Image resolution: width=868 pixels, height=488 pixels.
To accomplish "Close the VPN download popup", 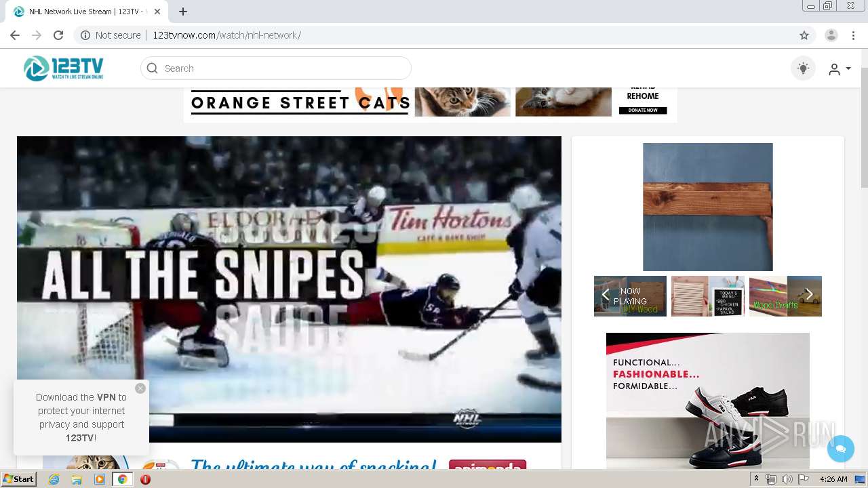I will (140, 388).
